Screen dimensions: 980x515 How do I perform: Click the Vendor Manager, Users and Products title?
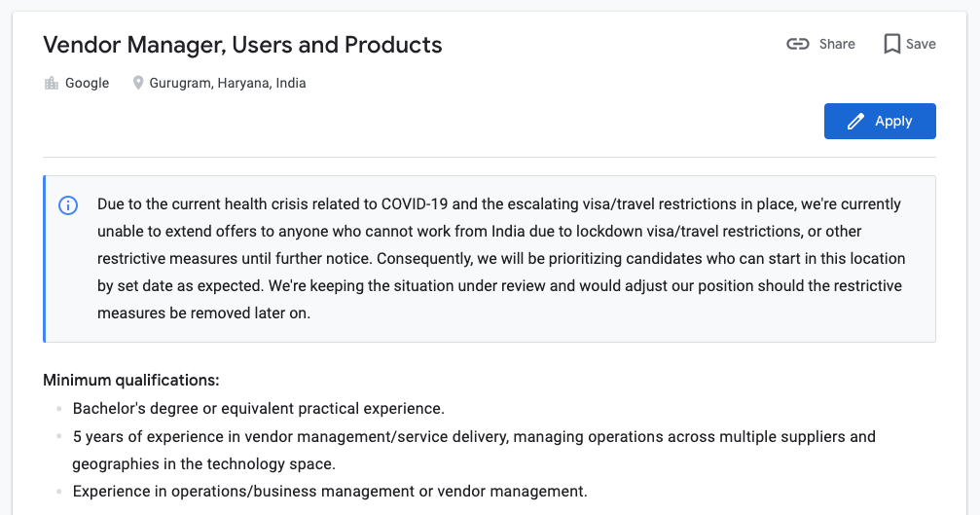pyautogui.click(x=242, y=45)
